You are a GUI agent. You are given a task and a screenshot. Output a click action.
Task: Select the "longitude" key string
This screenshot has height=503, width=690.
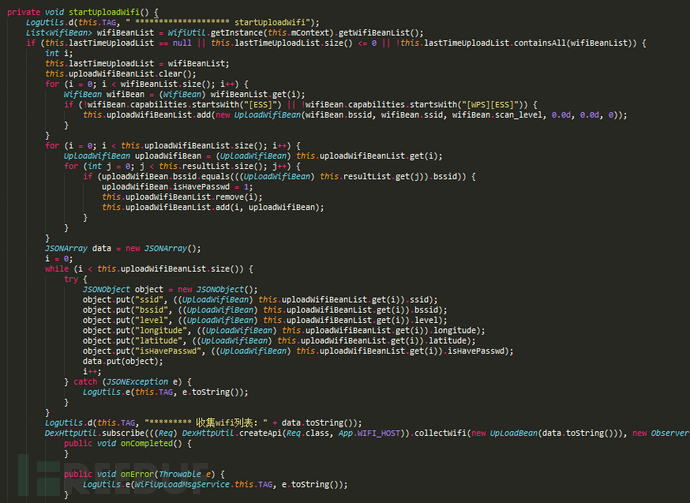point(161,330)
